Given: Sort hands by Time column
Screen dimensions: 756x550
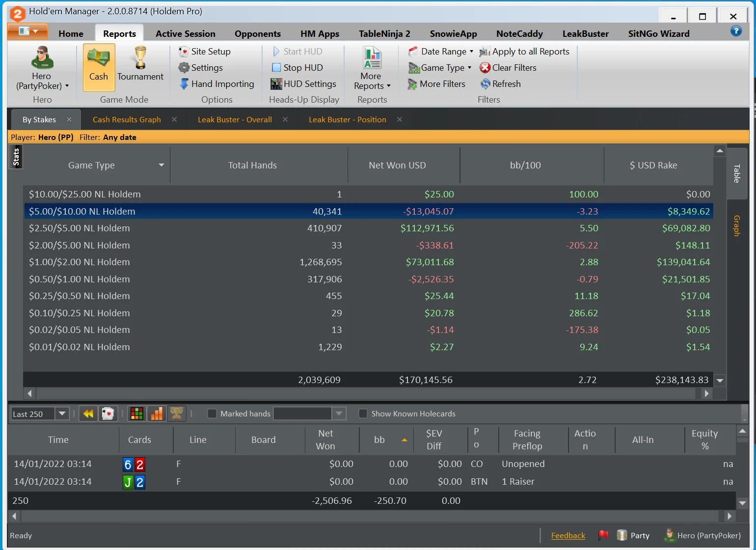Looking at the screenshot, I should click(63, 440).
